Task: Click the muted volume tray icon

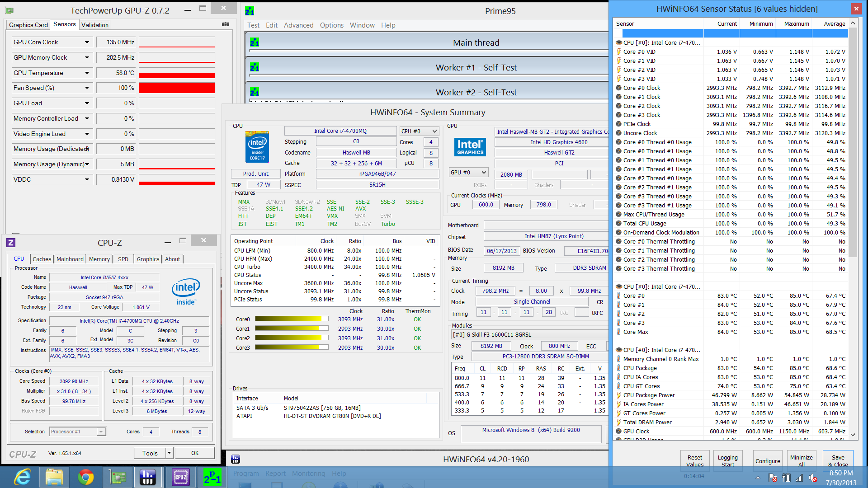Action: (813, 478)
